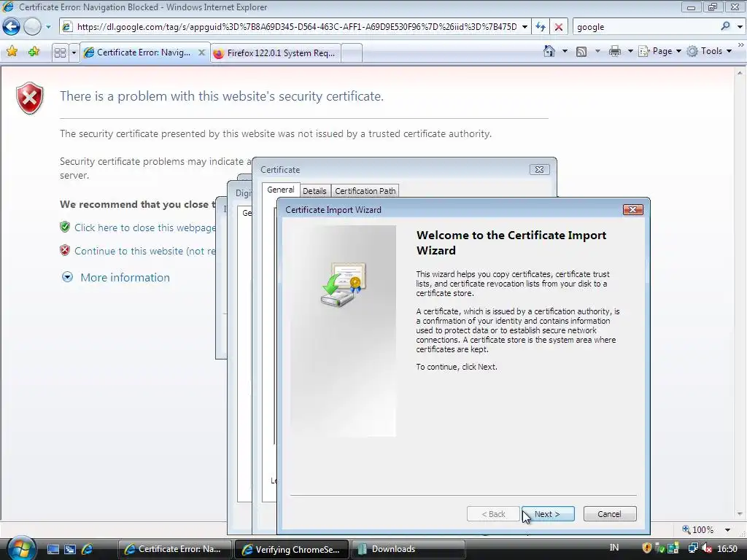Click Switch between windows quick launch icon
747x560 pixels.
click(70, 549)
